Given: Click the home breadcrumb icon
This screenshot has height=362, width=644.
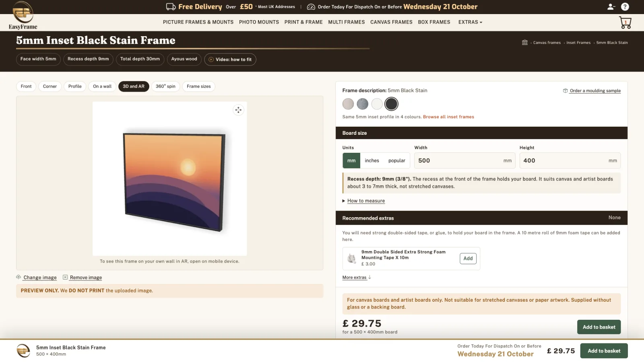Looking at the screenshot, I should pos(525,42).
